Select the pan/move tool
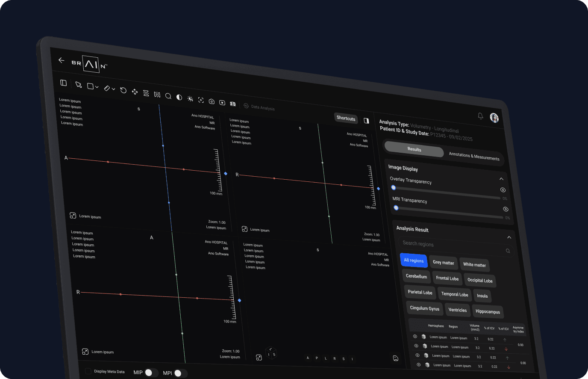 pyautogui.click(x=135, y=92)
